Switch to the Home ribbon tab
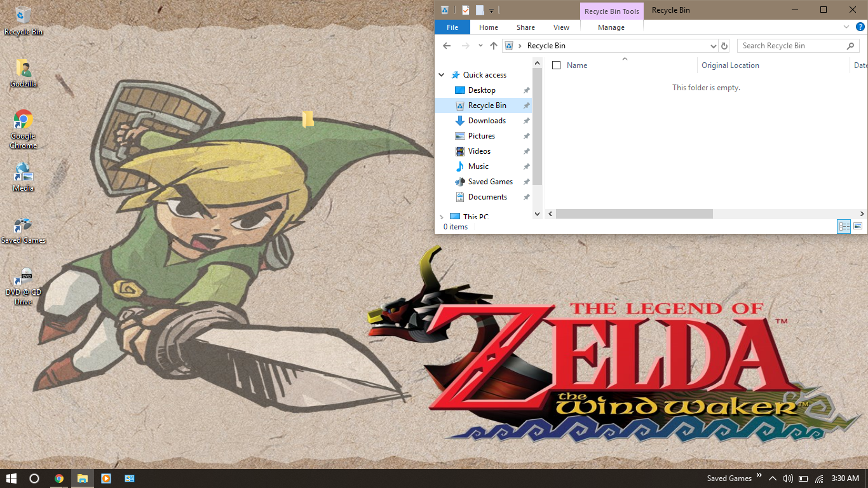868x488 pixels. 489,27
